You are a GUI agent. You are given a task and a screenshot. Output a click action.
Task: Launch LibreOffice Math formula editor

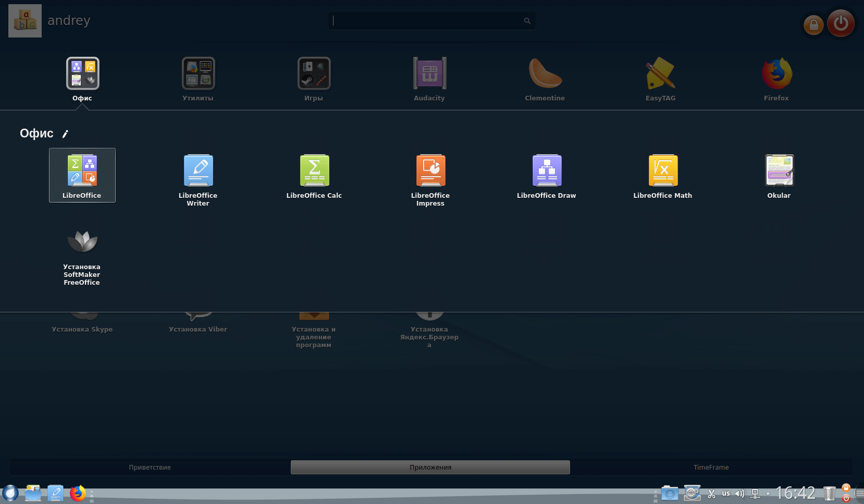663,171
